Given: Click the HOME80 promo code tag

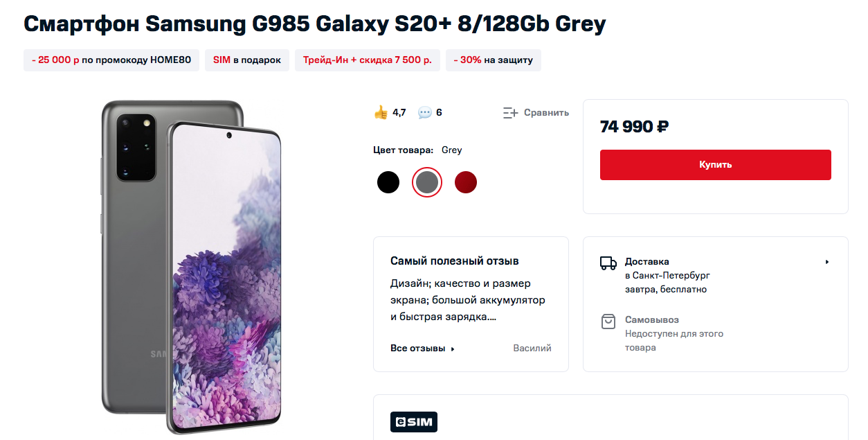Looking at the screenshot, I should point(111,60).
